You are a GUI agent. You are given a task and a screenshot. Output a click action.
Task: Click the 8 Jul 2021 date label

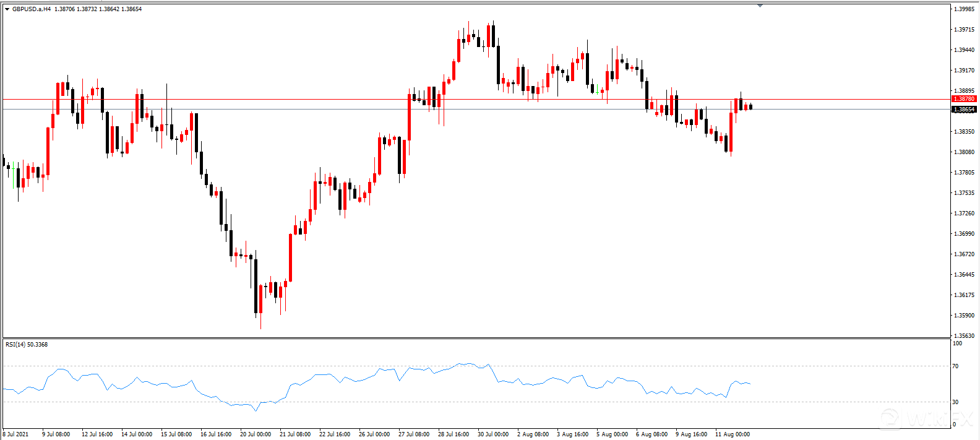[x=16, y=434]
